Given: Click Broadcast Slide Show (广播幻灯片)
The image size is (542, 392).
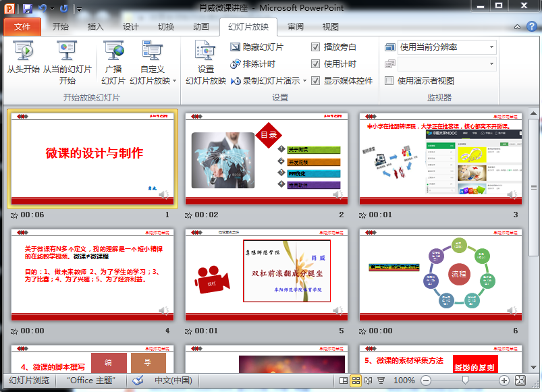Looking at the screenshot, I should pyautogui.click(x=113, y=62).
